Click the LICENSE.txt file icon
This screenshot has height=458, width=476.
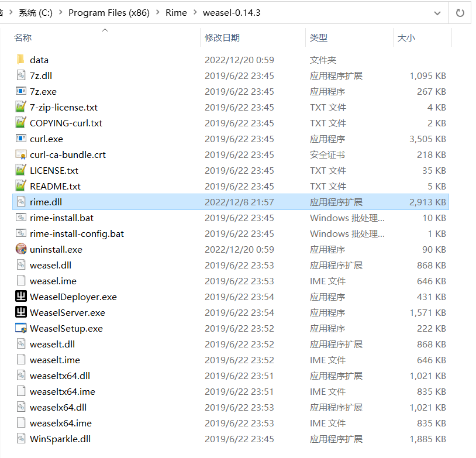pyautogui.click(x=20, y=170)
